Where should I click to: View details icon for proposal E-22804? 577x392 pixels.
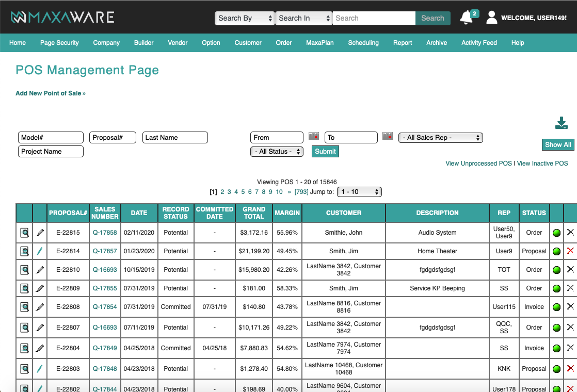pos(24,348)
